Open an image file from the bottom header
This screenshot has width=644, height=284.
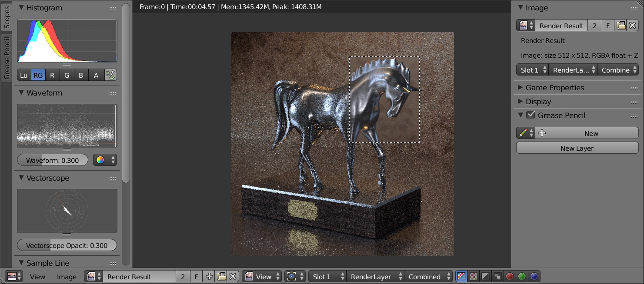tap(221, 277)
